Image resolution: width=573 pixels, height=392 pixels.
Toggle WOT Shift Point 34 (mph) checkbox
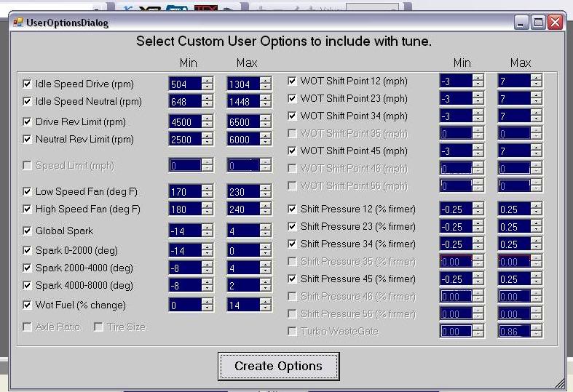coord(292,116)
